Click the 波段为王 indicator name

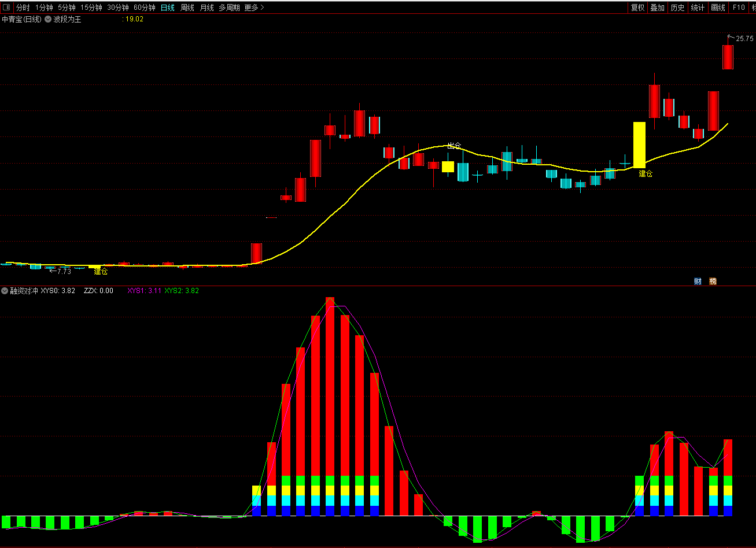click(67, 19)
